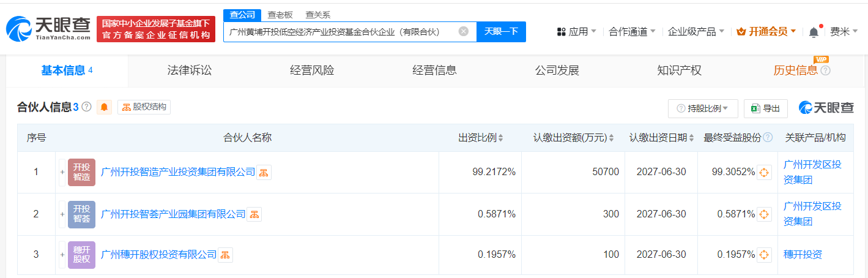Open equity tree icon for 广州穗开股权投资
The image size is (868, 278).
225,255
